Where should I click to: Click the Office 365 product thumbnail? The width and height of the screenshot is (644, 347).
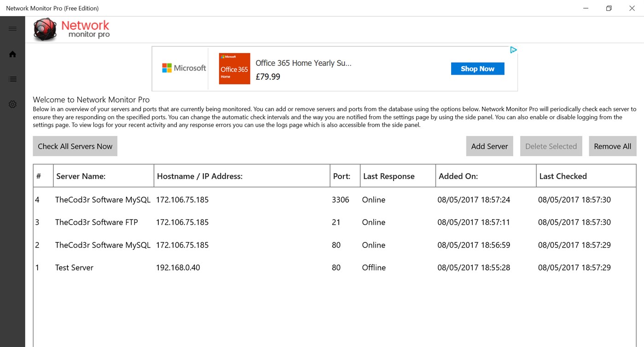tap(234, 69)
